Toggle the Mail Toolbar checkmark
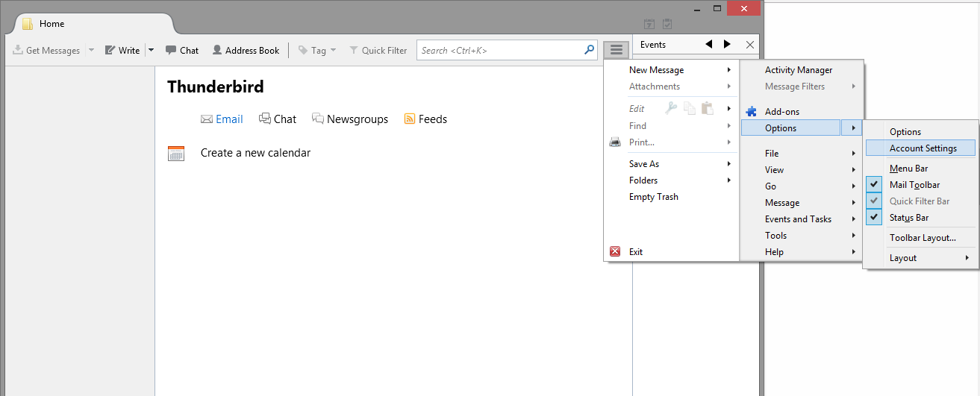 (875, 184)
